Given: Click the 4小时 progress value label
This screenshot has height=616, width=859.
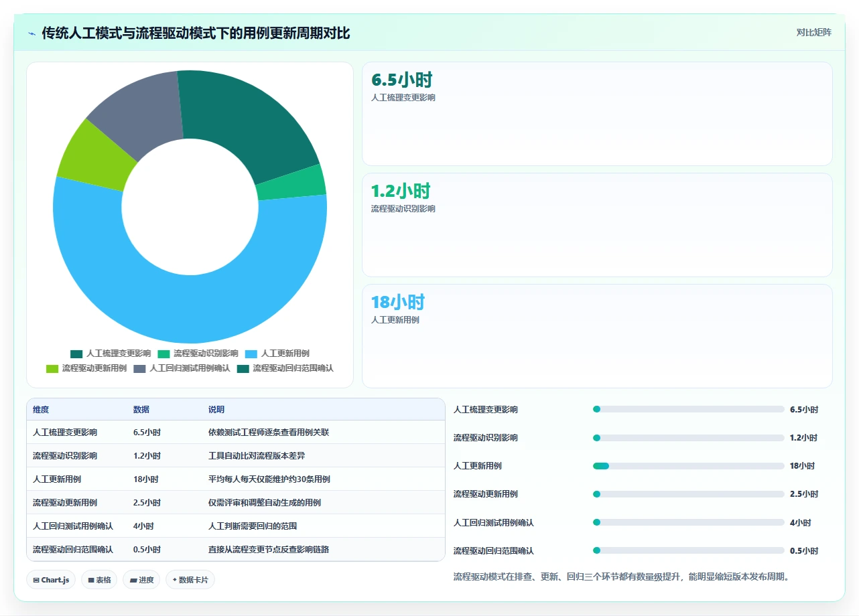Looking at the screenshot, I should (x=800, y=522).
